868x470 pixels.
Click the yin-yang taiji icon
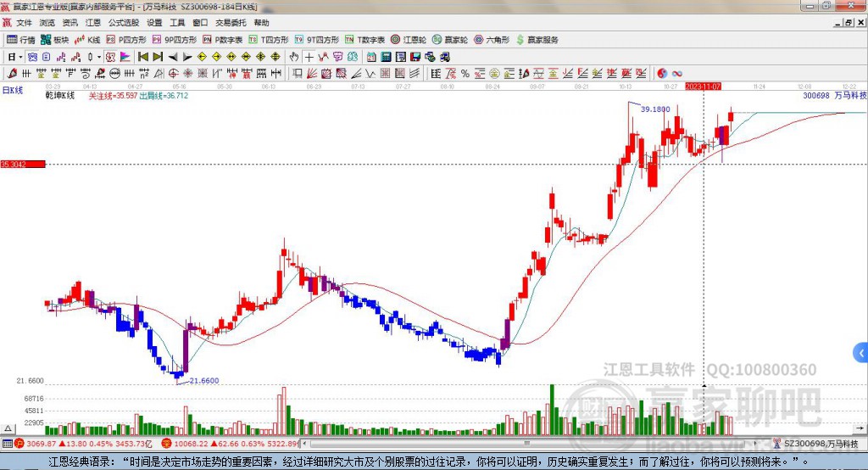(x=662, y=74)
